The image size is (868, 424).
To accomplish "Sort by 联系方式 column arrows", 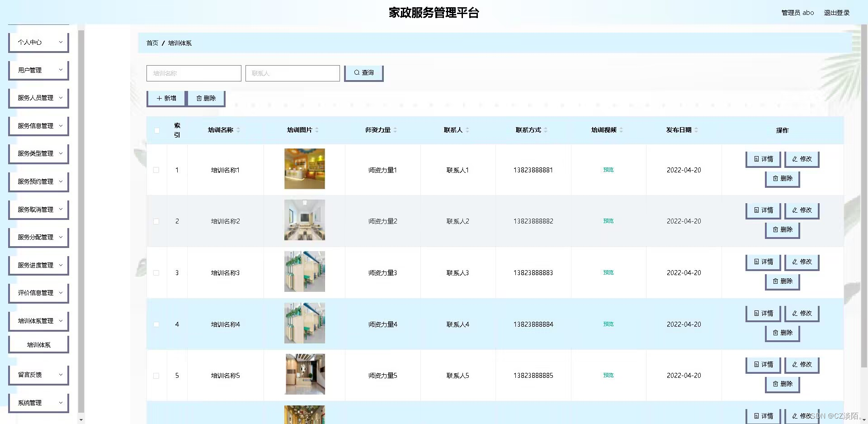I will pyautogui.click(x=546, y=130).
